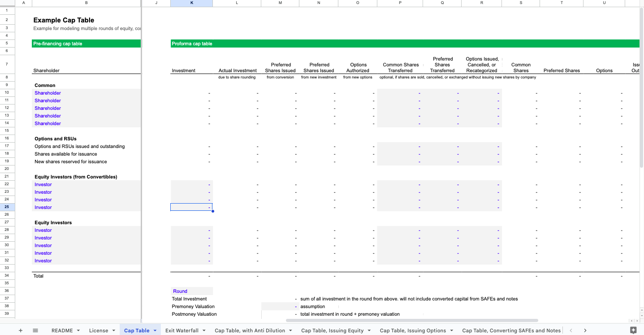
Task: Select 'Example for modeling multiple rounds' subtitle
Action: tap(87, 28)
